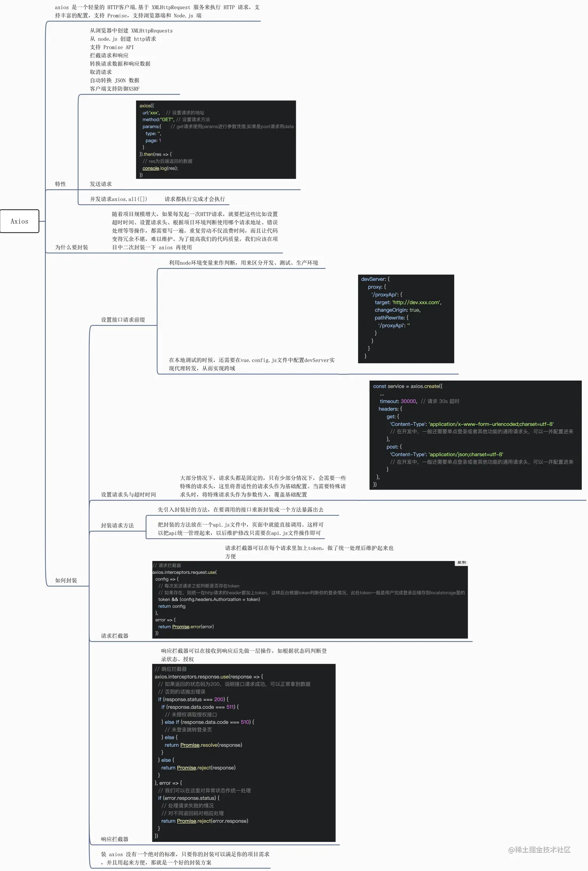Click the paragraph beginning '随着项目规模增大'
The image size is (588, 871).
point(195,231)
